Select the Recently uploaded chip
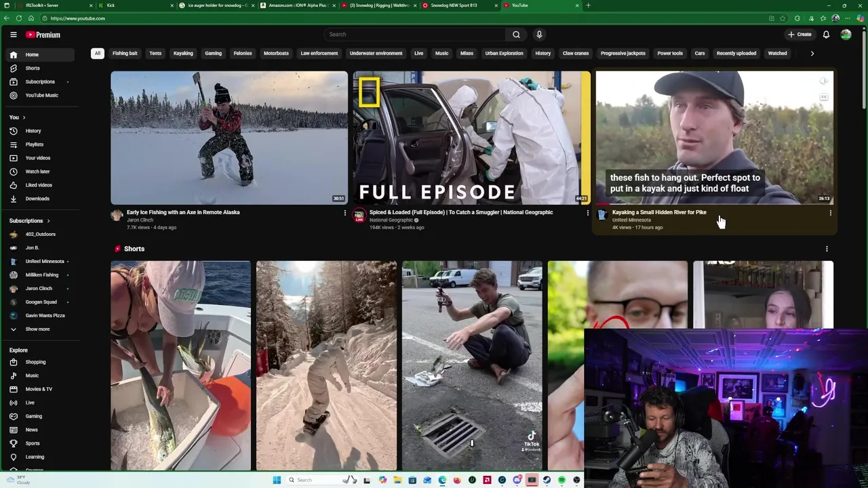The image size is (868, 488). tap(736, 54)
